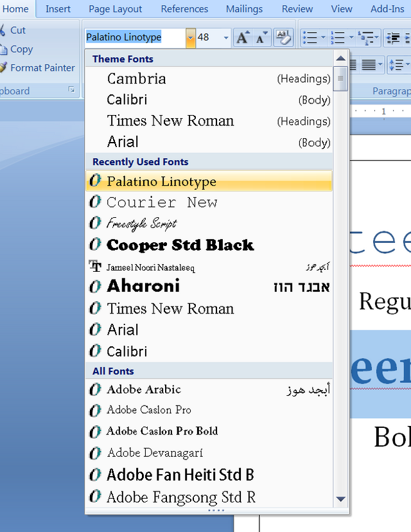The width and height of the screenshot is (411, 532).
Task: Open the font name dropdown arrow
Action: [191, 37]
